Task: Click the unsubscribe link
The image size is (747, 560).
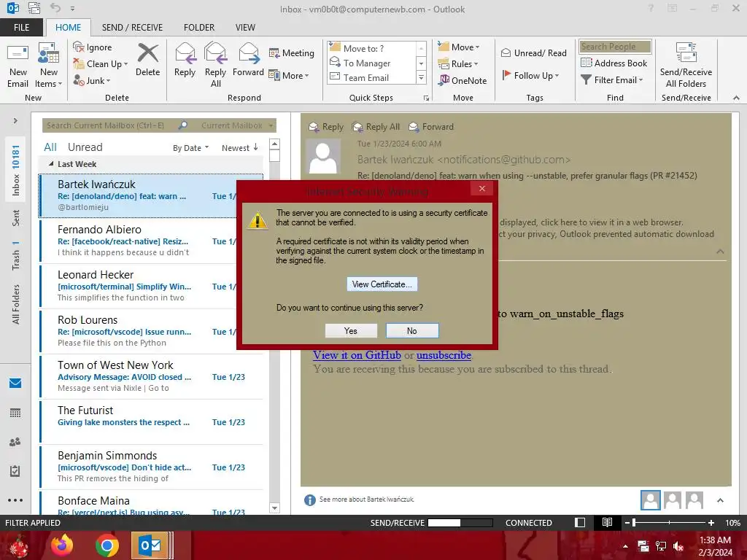Action: click(x=444, y=355)
